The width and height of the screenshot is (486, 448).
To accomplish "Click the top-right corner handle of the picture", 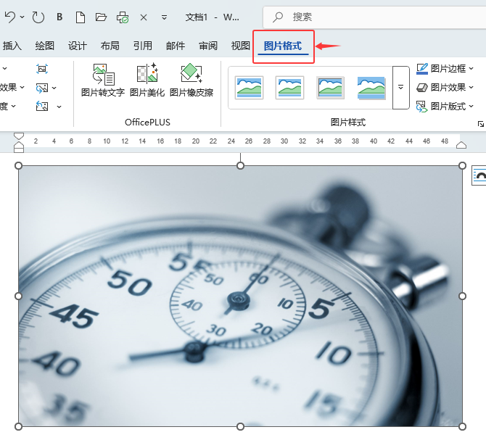I will click(x=462, y=166).
